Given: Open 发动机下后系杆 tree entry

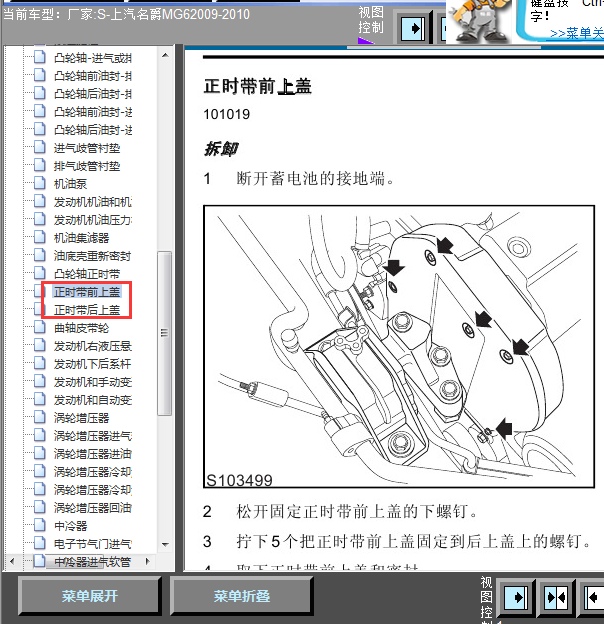Looking at the screenshot, I should [x=92, y=364].
